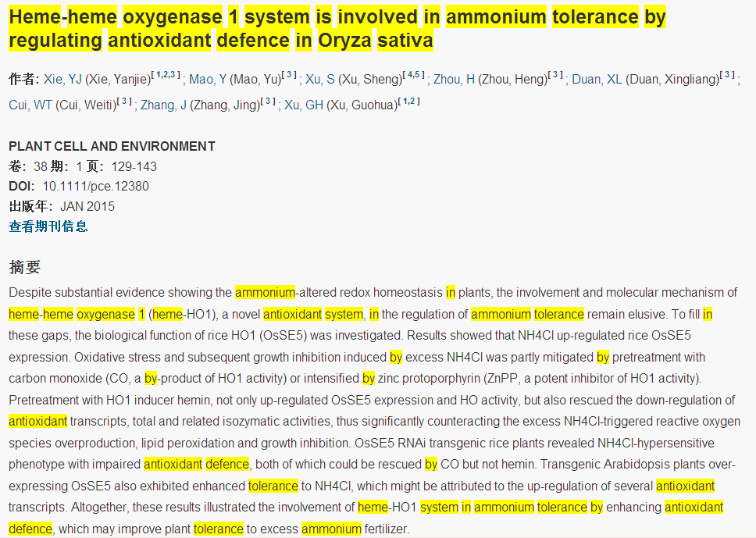
Task: Click affiliation superscript 3 after Cui, Weiti
Action: tap(125, 101)
